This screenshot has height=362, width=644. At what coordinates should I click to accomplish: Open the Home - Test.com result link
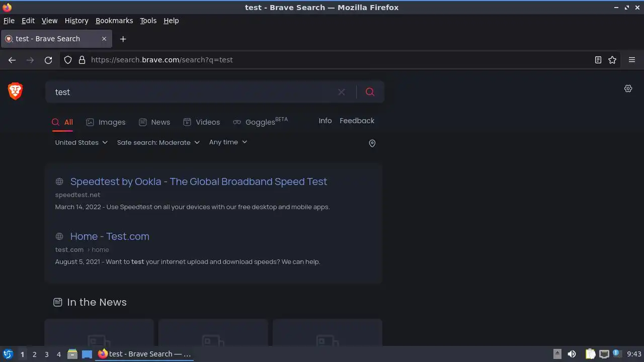(110, 236)
